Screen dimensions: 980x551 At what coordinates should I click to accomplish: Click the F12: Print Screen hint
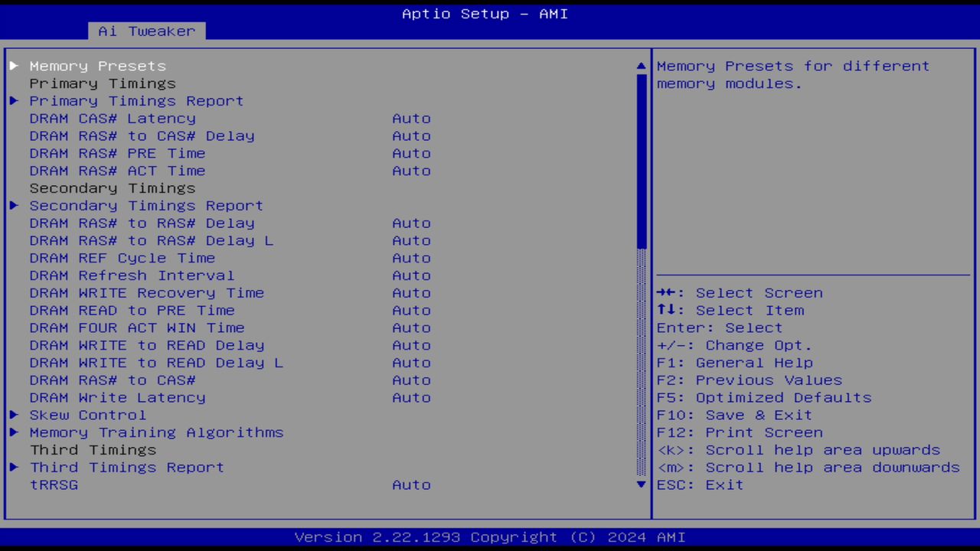click(740, 432)
